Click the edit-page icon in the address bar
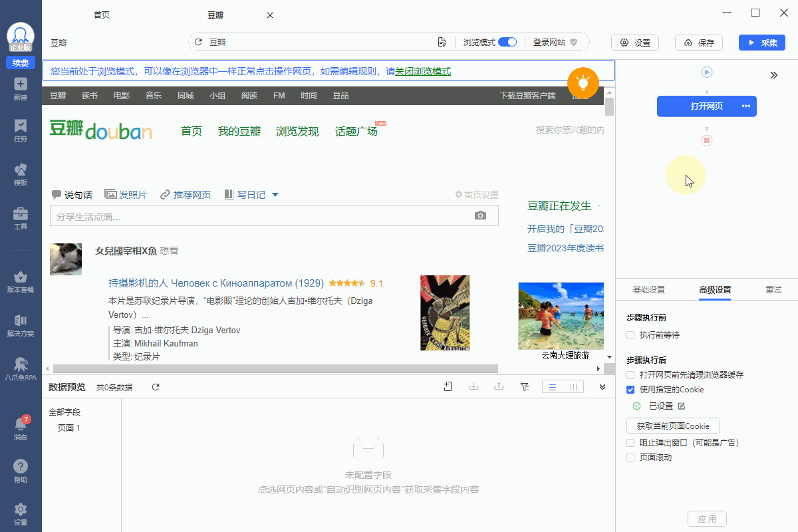The height and width of the screenshot is (532, 798). click(442, 42)
